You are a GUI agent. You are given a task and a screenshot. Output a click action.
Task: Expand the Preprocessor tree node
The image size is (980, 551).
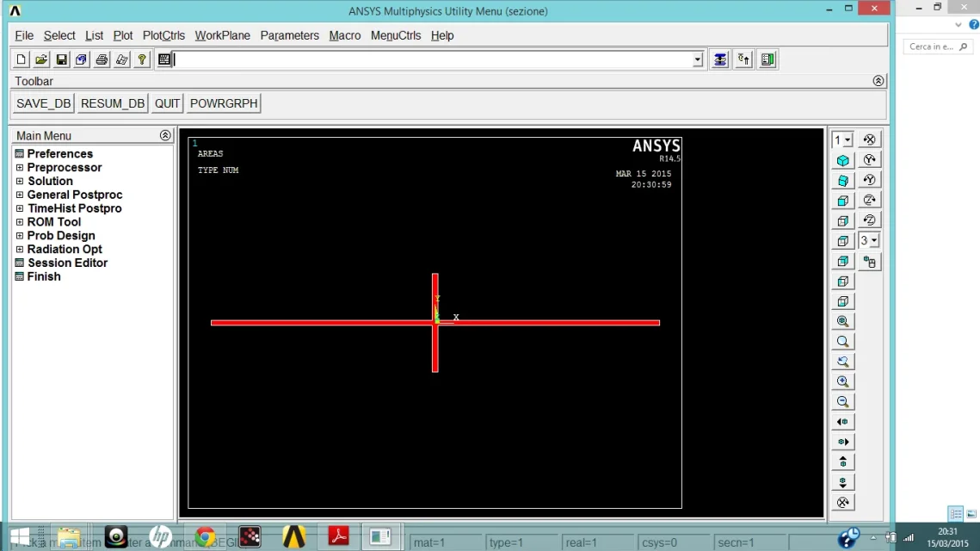tap(20, 168)
